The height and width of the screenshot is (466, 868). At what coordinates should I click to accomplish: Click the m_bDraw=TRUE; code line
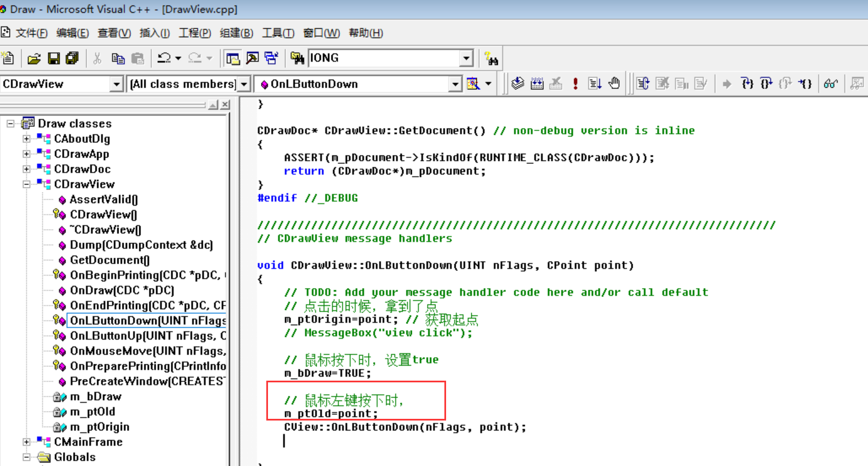[328, 373]
